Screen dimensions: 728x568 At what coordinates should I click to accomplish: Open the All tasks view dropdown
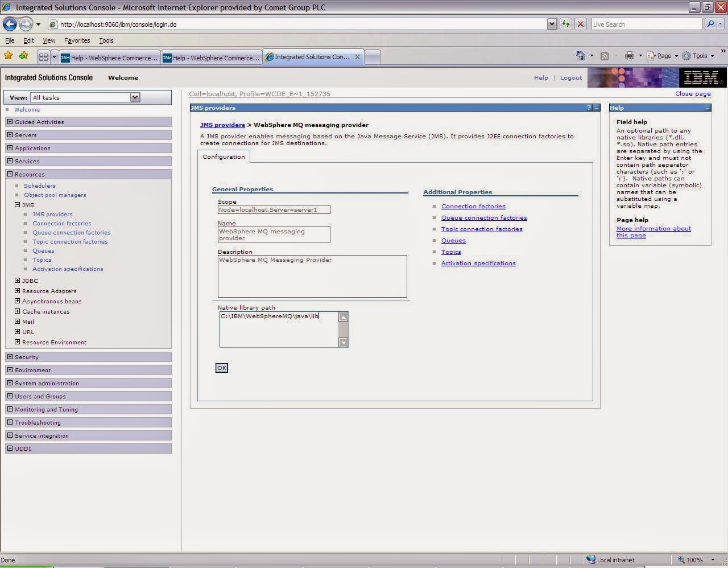click(x=135, y=97)
